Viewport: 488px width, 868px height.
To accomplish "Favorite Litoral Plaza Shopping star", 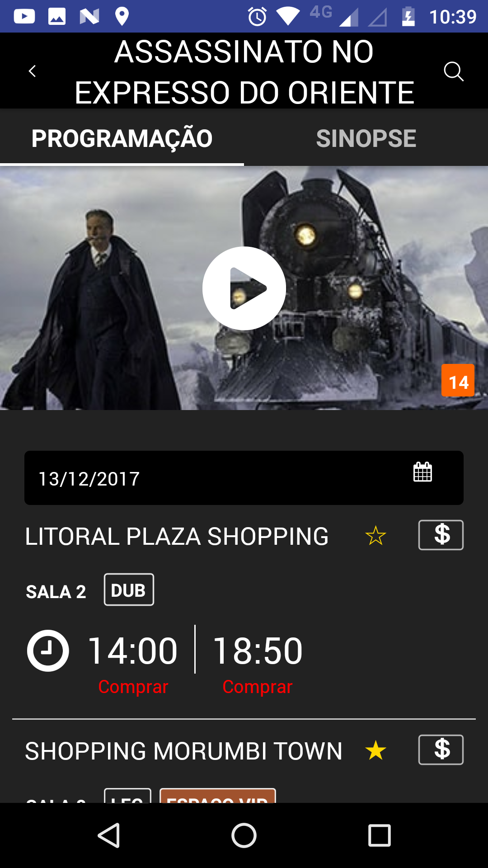I will (375, 536).
